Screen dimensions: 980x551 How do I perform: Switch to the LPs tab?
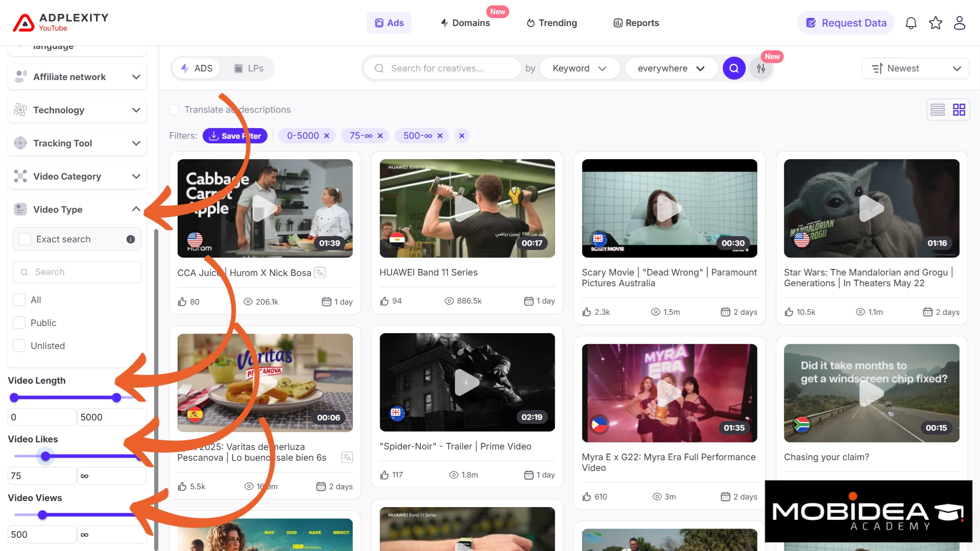click(249, 68)
